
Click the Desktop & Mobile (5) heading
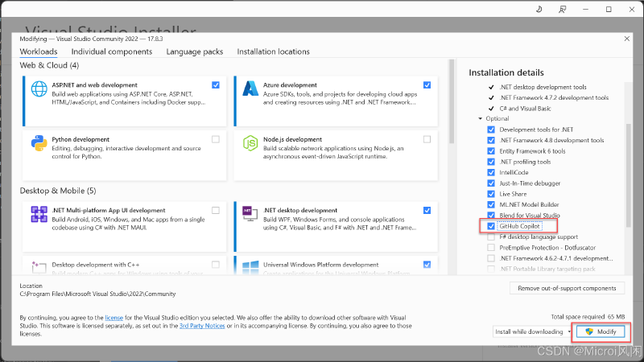coord(58,191)
